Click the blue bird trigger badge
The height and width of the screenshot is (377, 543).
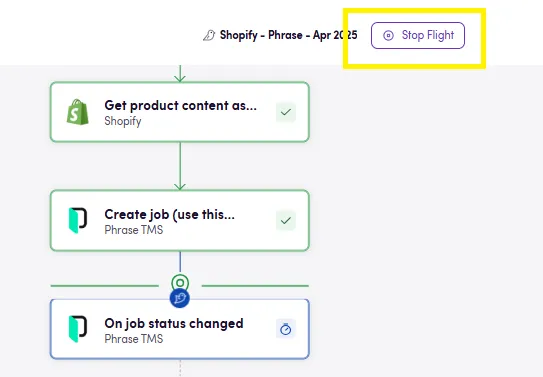[x=180, y=298]
